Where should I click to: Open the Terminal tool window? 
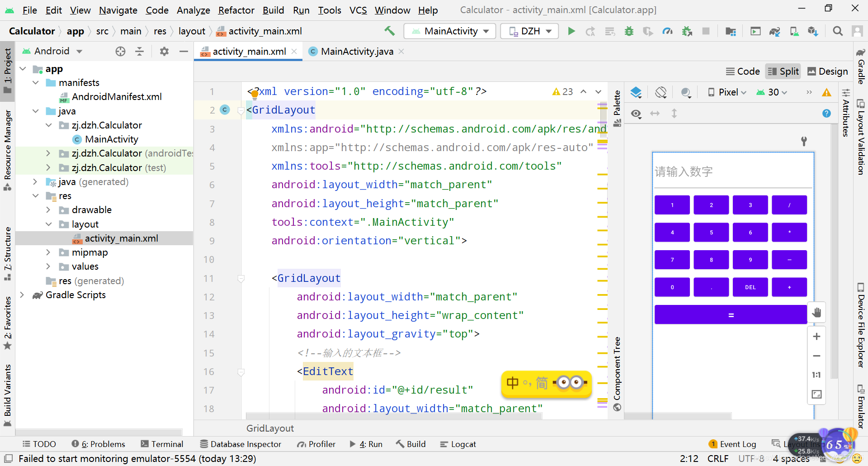point(162,444)
